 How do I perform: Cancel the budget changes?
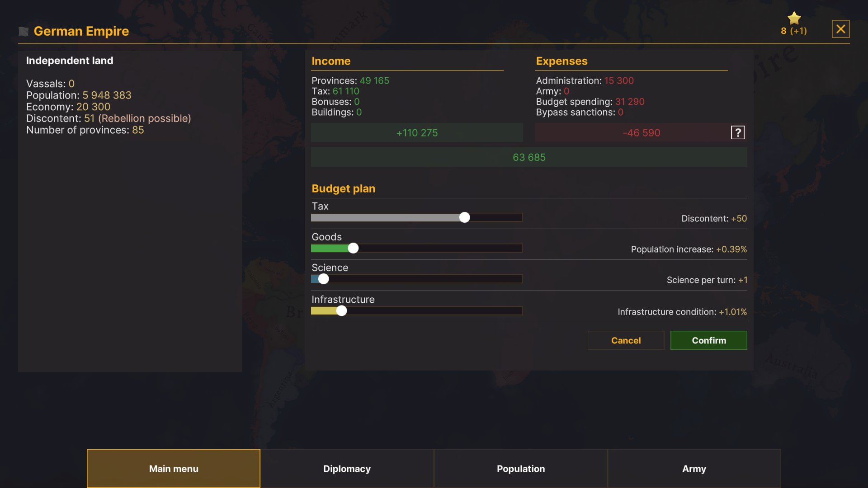(626, 340)
